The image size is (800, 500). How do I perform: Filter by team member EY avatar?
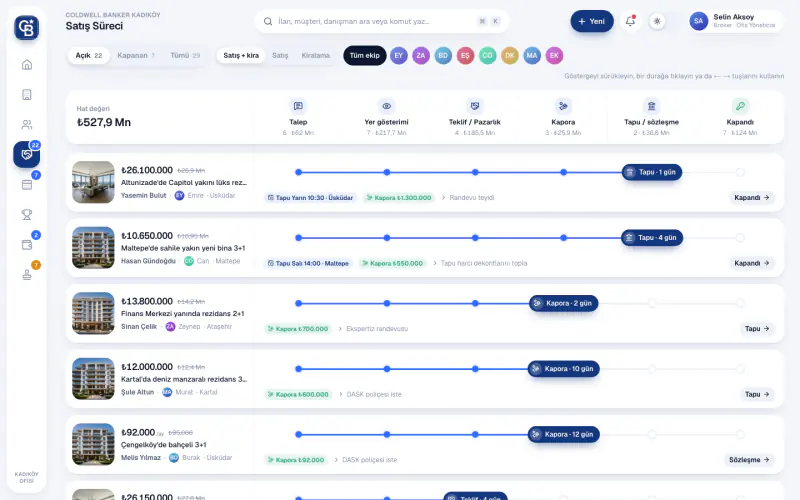[x=398, y=56]
